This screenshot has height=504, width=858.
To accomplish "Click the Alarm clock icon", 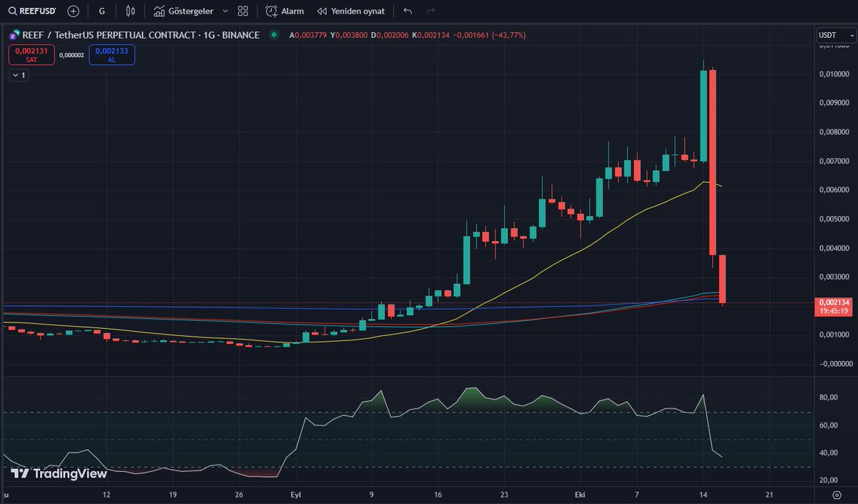I will (272, 11).
